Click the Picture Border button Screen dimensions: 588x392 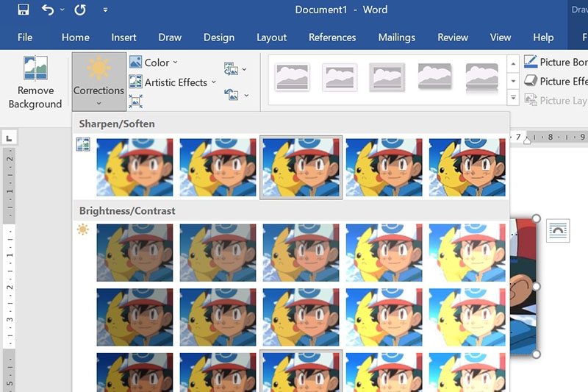pyautogui.click(x=556, y=62)
